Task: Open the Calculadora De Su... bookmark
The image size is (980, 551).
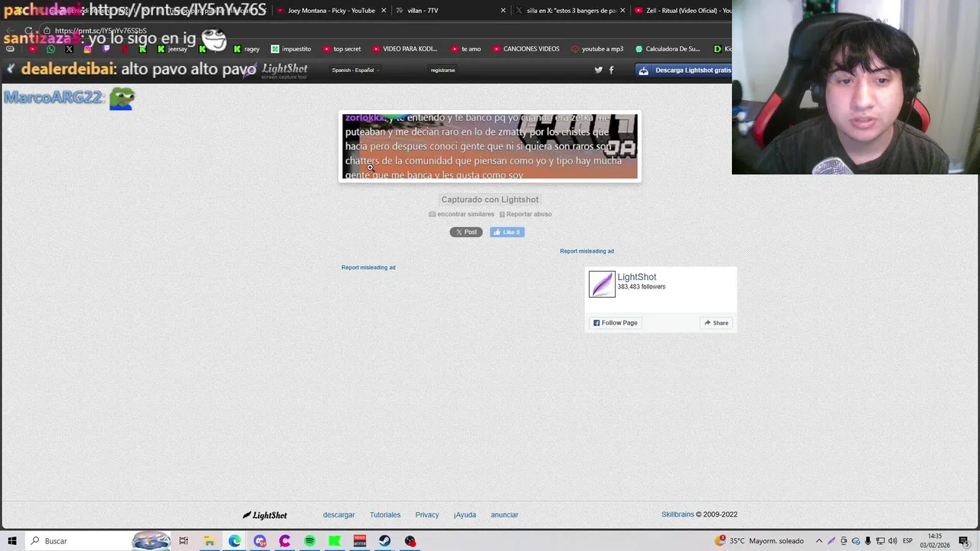Action: 668,49
